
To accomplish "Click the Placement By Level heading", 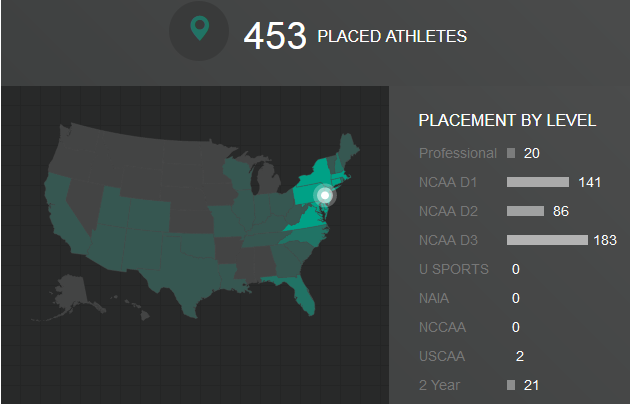I will [x=507, y=120].
